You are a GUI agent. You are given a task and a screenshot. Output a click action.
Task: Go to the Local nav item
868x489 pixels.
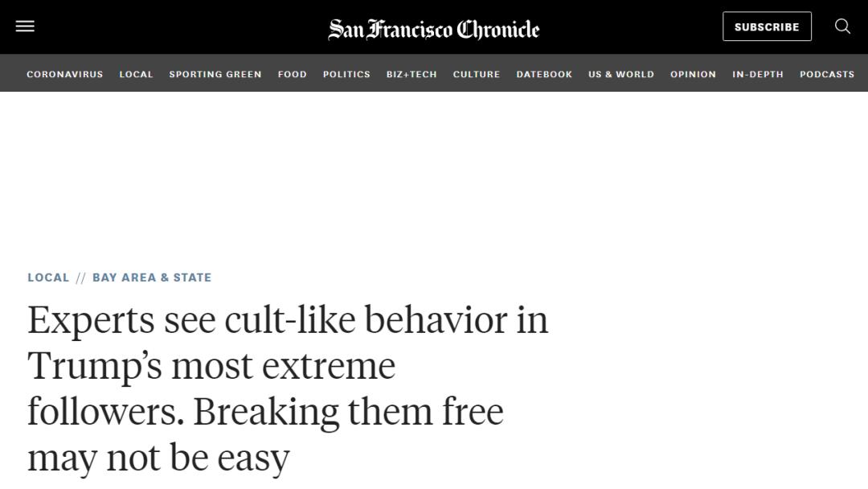[136, 74]
